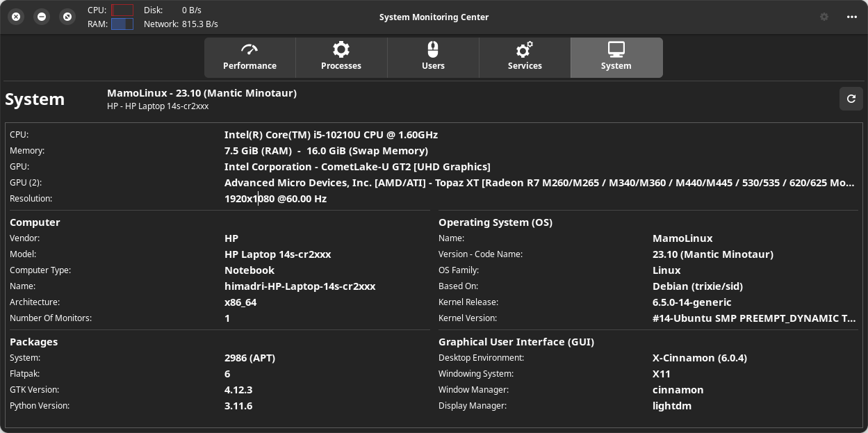Image resolution: width=868 pixels, height=433 pixels.
Task: Click the #14-Ubuntu SMP kernel version value
Action: [754, 318]
